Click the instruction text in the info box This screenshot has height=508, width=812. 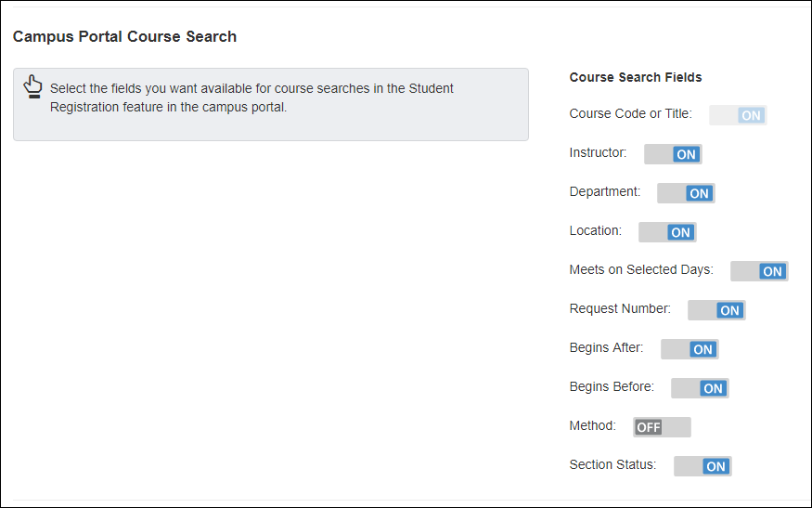tap(251, 98)
